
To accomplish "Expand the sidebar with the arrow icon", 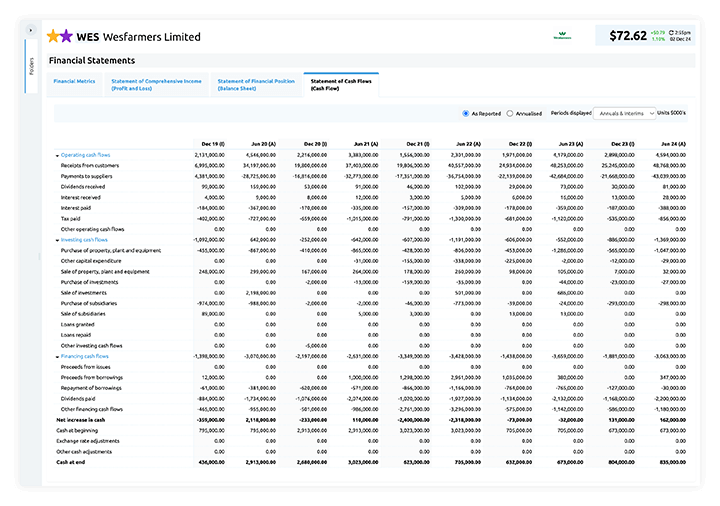I will tap(32, 30).
